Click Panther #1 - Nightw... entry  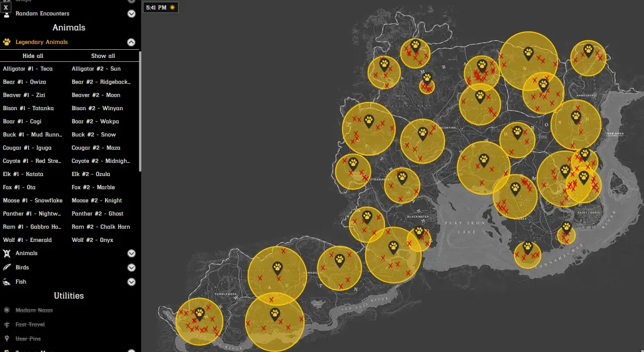(x=32, y=213)
